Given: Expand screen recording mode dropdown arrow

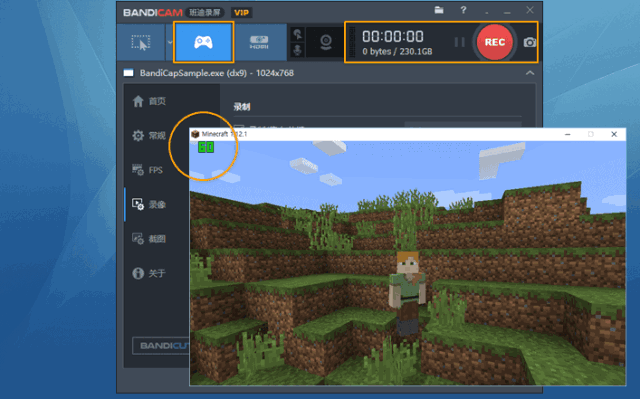Looking at the screenshot, I should [x=170, y=42].
